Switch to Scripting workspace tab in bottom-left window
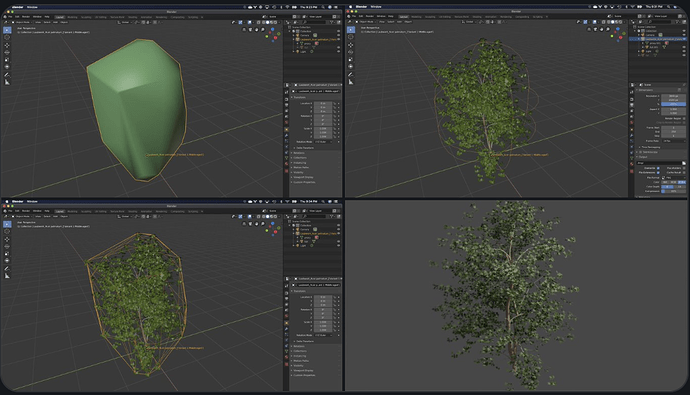This screenshot has height=395, width=690. (x=193, y=211)
